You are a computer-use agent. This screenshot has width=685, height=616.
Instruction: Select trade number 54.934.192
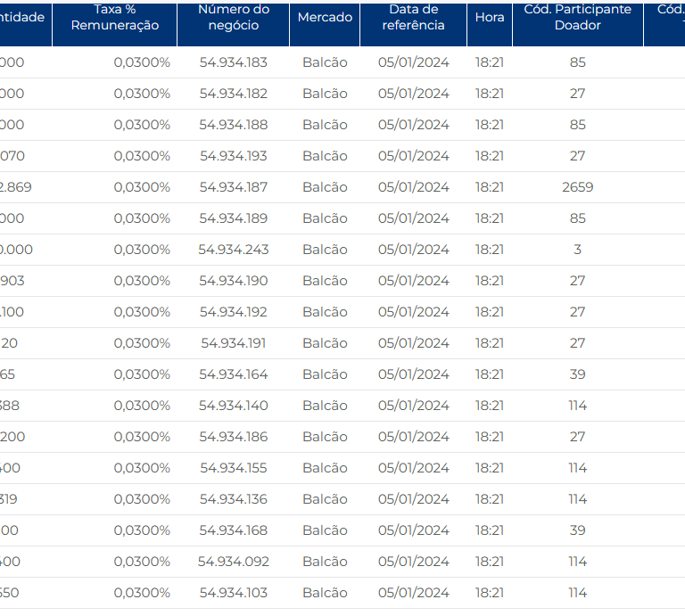click(x=234, y=312)
